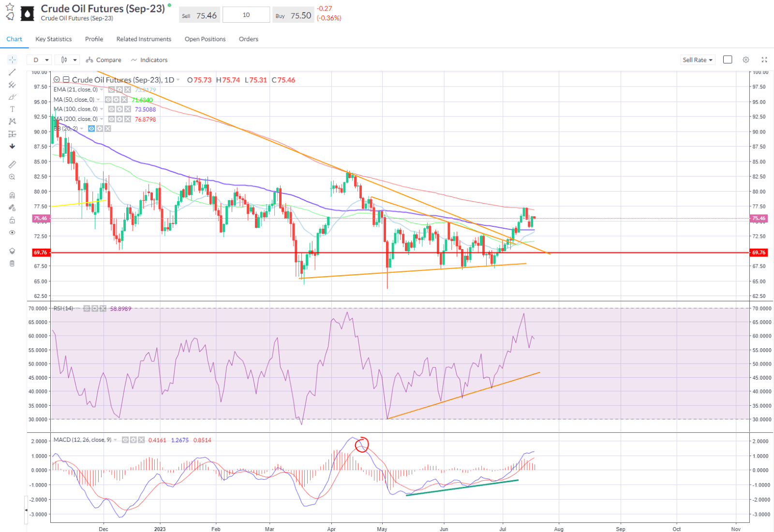
Task: Select the crosshair cursor tool
Action: coord(12,59)
